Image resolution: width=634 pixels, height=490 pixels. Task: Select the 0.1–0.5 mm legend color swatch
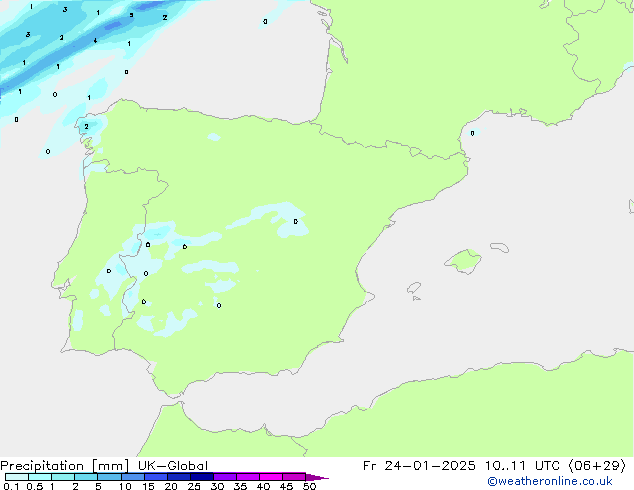point(17,477)
